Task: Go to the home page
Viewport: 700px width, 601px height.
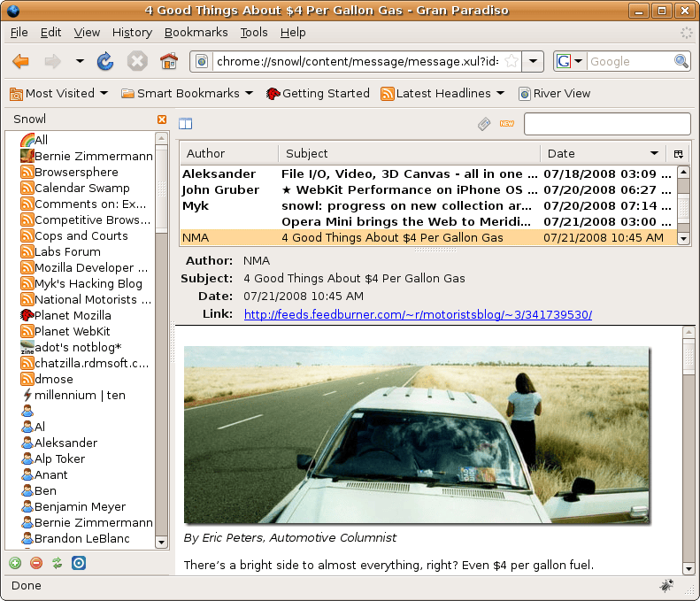Action: coord(169,61)
